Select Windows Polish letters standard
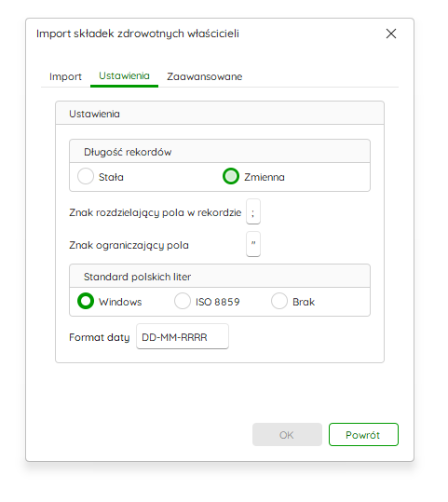 tap(86, 301)
